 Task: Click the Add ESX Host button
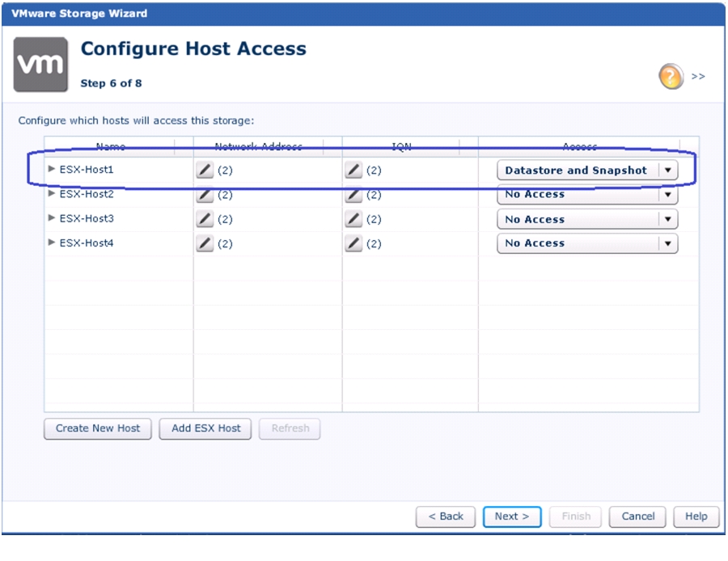205,428
